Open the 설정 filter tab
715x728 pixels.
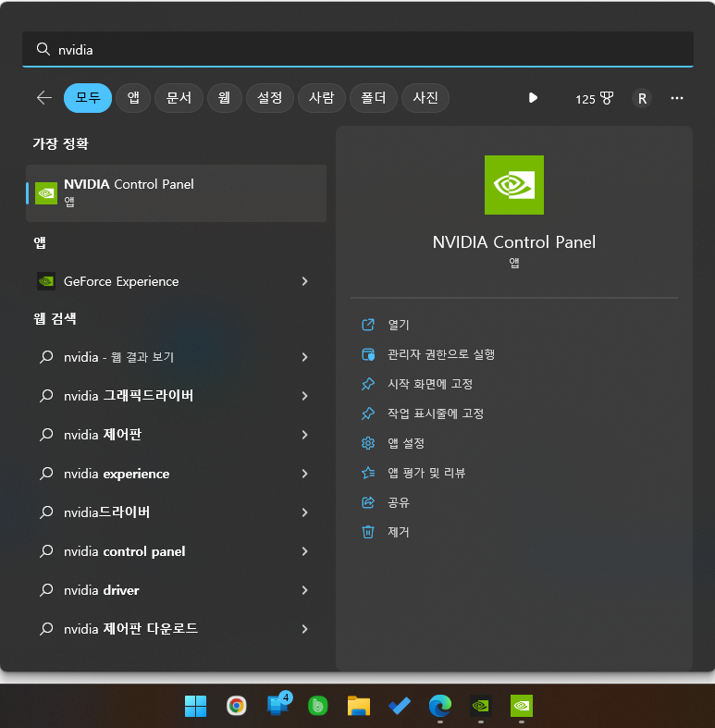click(270, 98)
